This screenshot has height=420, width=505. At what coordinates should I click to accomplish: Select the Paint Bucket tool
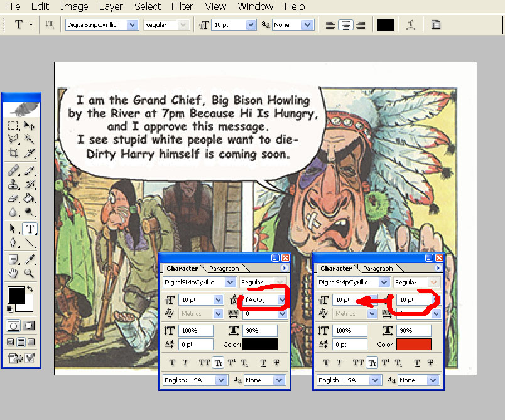point(30,198)
